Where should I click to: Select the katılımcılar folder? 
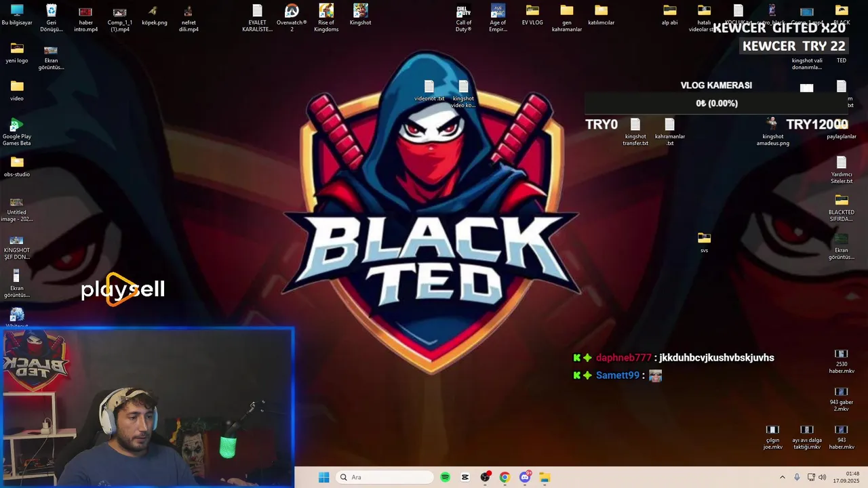click(x=601, y=15)
